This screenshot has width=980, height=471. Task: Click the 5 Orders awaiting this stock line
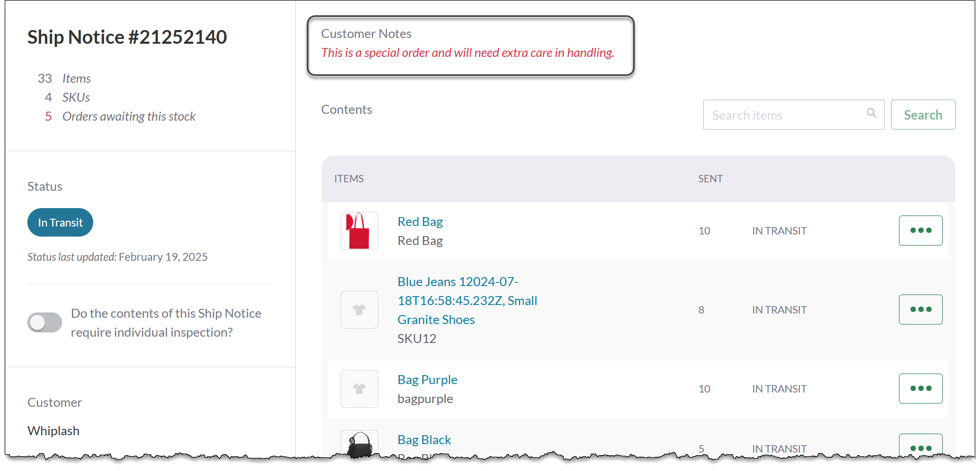pyautogui.click(x=120, y=116)
